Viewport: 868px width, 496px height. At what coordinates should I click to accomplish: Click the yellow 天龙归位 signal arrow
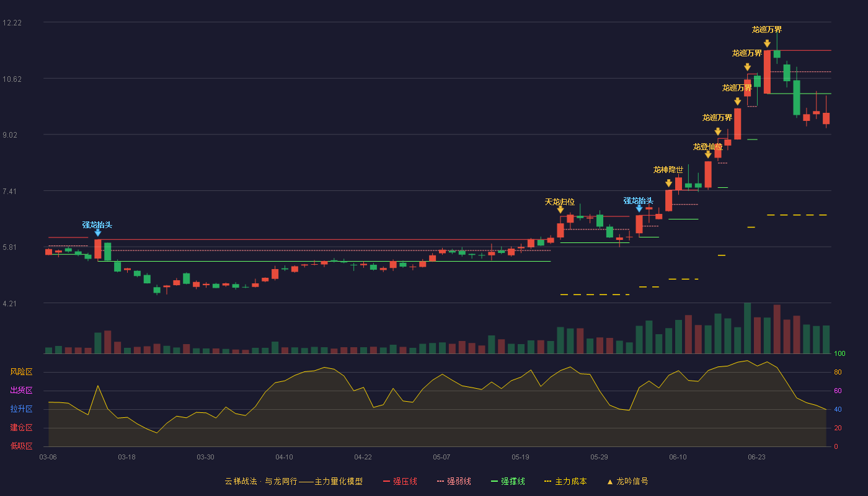tap(560, 210)
